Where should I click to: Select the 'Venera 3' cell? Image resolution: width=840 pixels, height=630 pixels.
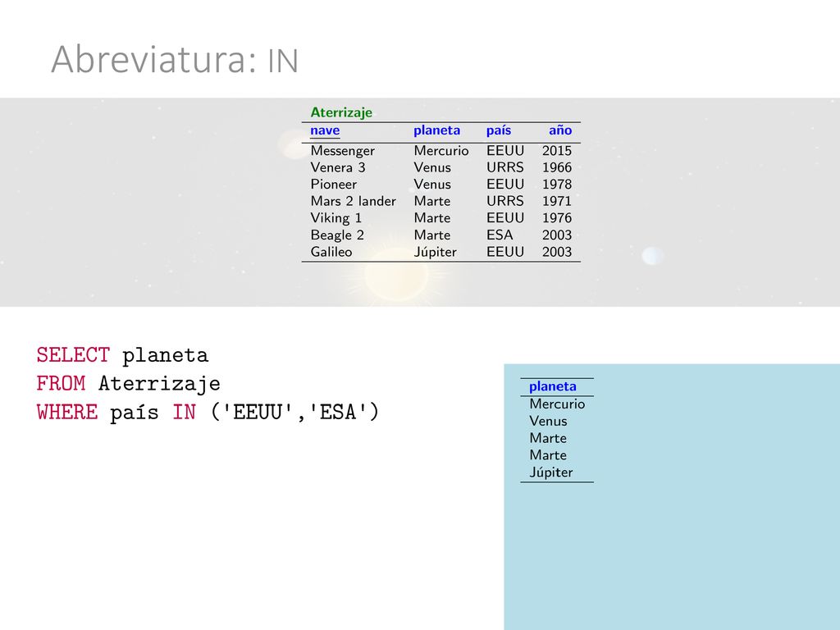337,167
